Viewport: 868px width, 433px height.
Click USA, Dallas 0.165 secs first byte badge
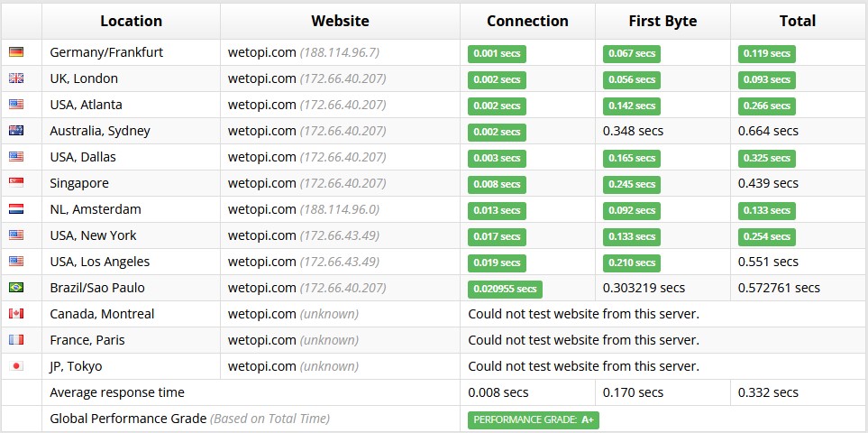pos(632,159)
